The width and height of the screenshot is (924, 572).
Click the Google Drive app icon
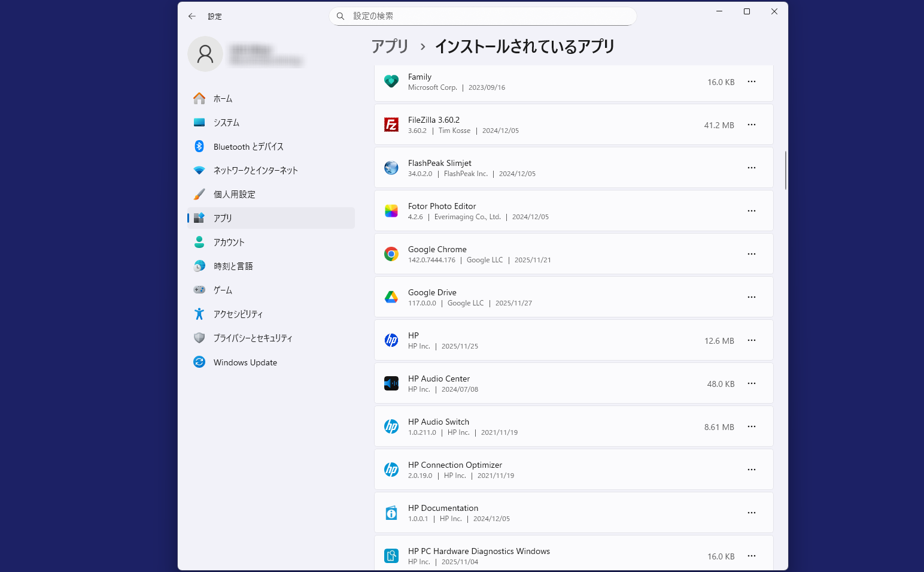391,297
